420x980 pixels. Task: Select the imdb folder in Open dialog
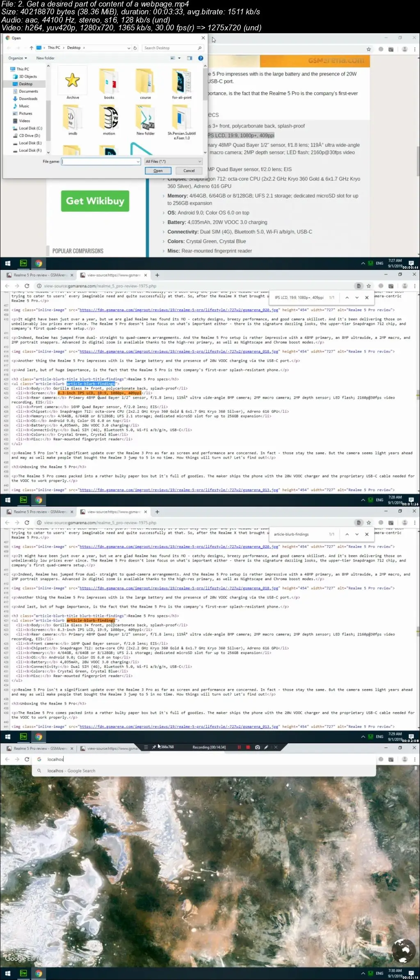(73, 120)
